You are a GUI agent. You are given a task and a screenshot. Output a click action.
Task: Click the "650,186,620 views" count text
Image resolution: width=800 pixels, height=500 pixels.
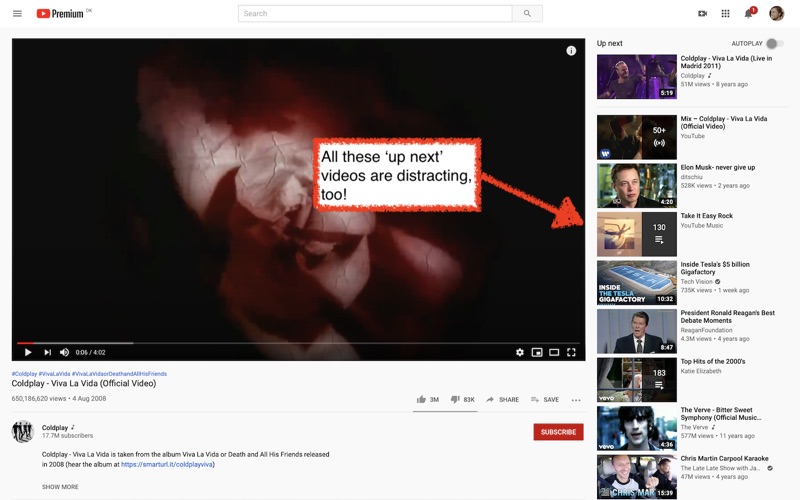click(x=39, y=398)
